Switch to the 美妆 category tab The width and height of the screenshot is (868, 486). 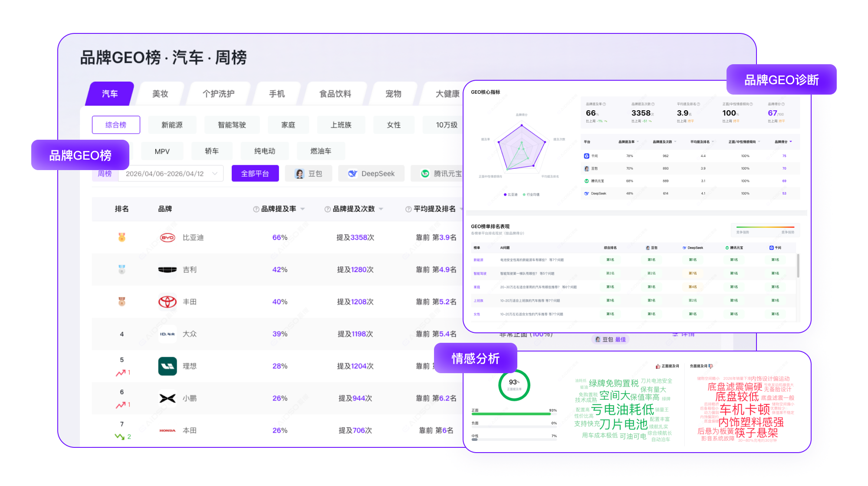(x=160, y=93)
